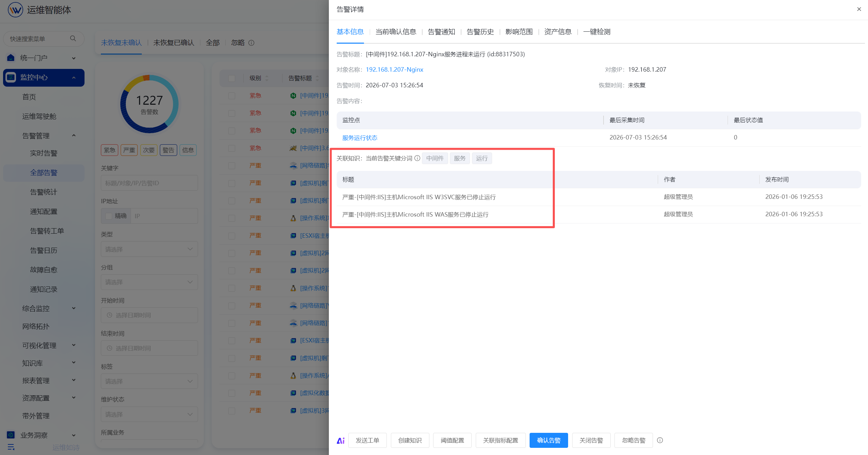This screenshot has width=868, height=455.
Task: Open the 分组 dropdown
Action: click(149, 282)
